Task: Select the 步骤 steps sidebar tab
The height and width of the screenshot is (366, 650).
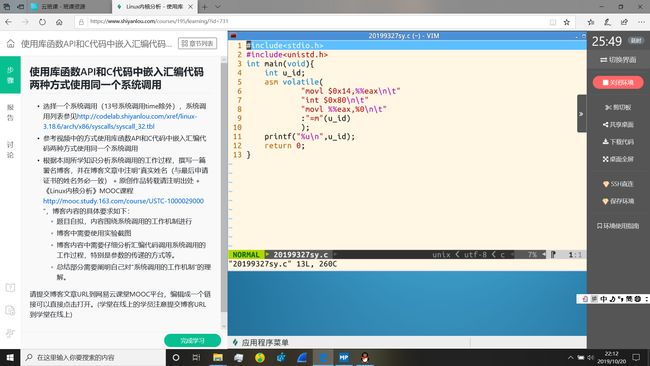Action: tap(10, 75)
